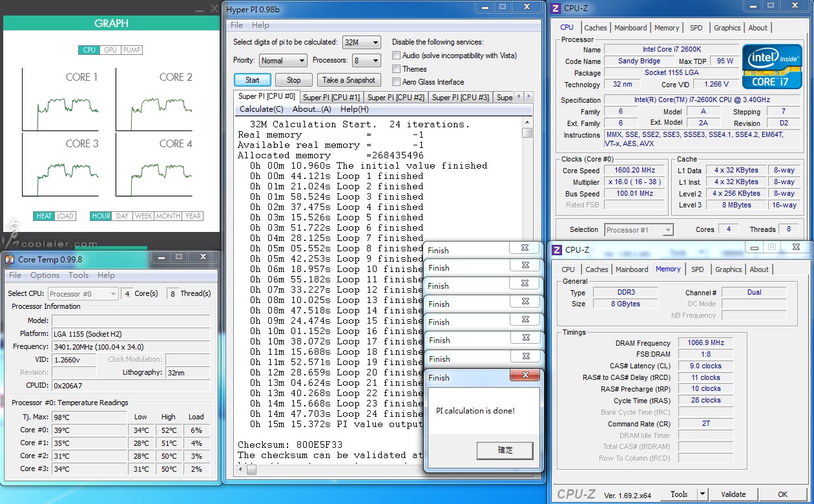This screenshot has width=814, height=504.
Task: Open Help(H) menu in Super PI
Action: tap(355, 109)
